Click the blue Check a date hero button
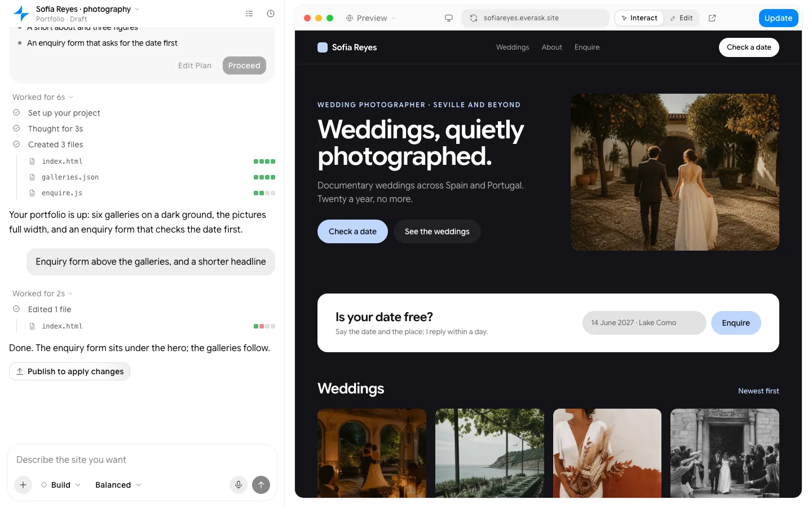 coord(352,231)
